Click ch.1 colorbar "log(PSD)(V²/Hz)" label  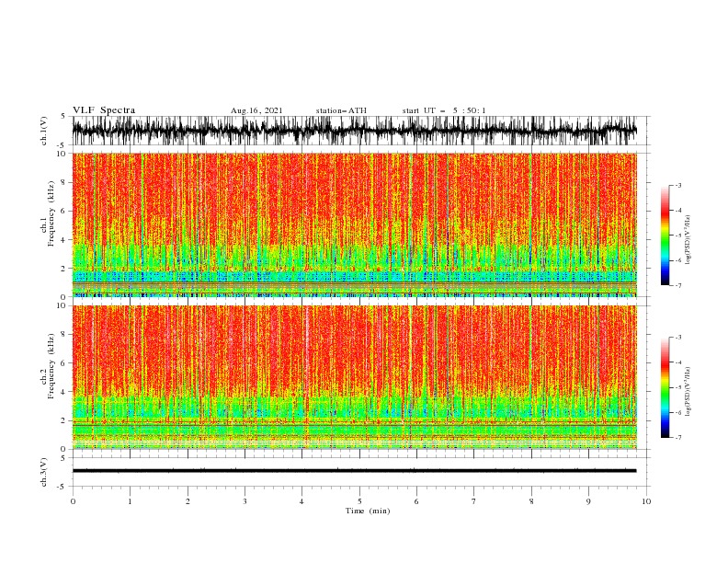688,240
